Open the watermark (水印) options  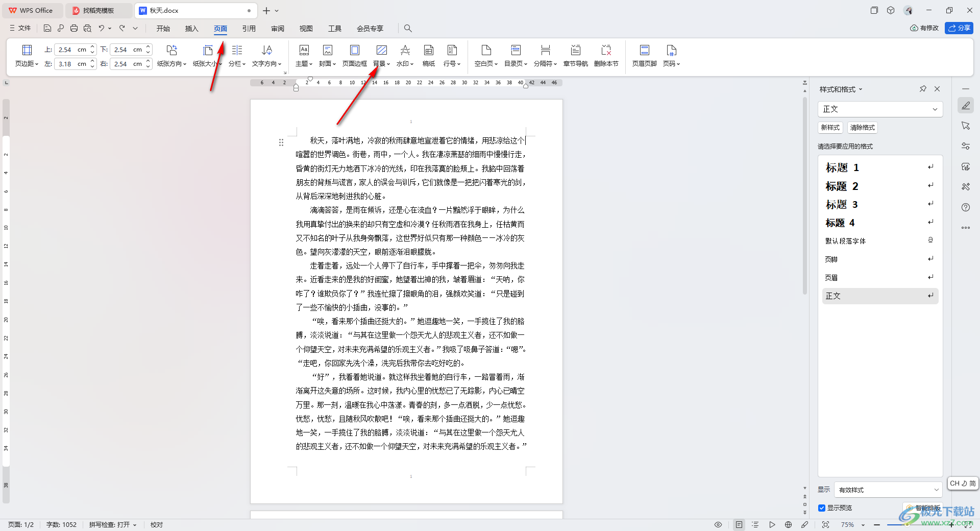click(405, 56)
